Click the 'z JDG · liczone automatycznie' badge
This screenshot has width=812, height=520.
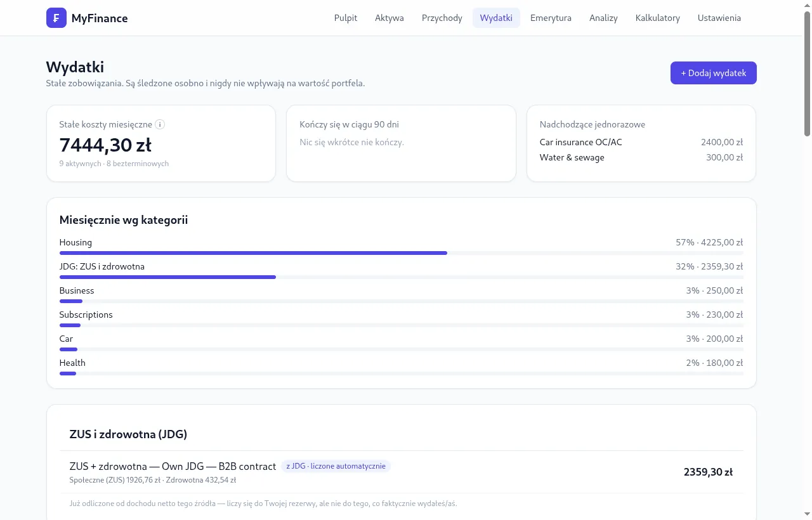(x=336, y=466)
